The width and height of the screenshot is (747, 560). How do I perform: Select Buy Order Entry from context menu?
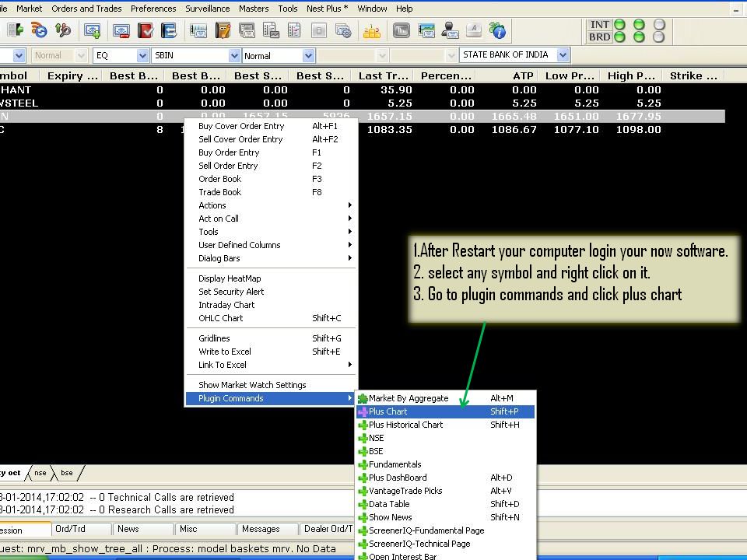(271, 152)
